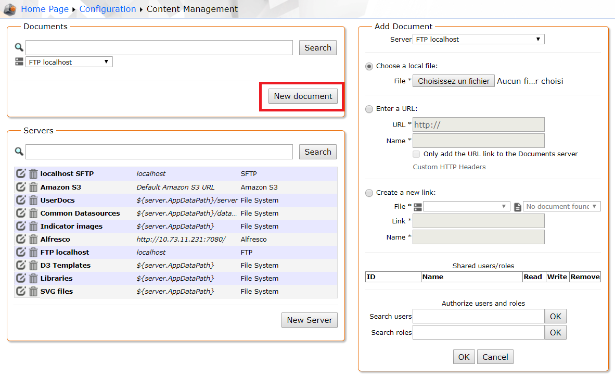This screenshot has height=376, width=615.
Task: Delete the UserDocs server entry
Action: click(x=33, y=200)
